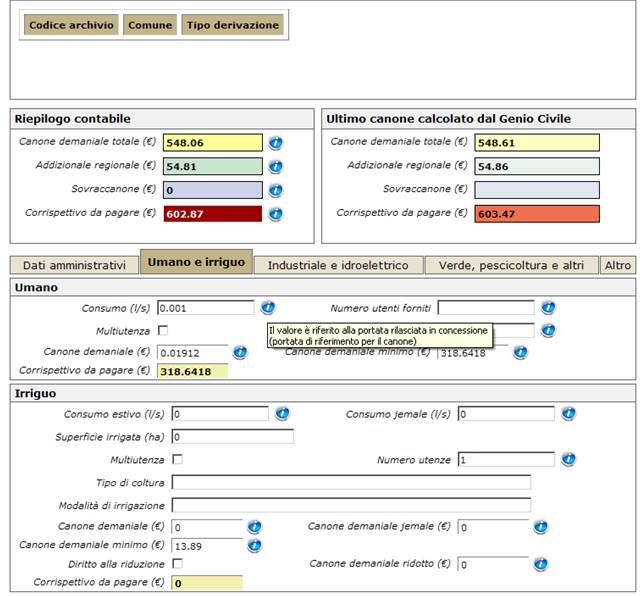
Task: Click Umano Consumo (l/s) field with 0.001
Action: click(206, 308)
